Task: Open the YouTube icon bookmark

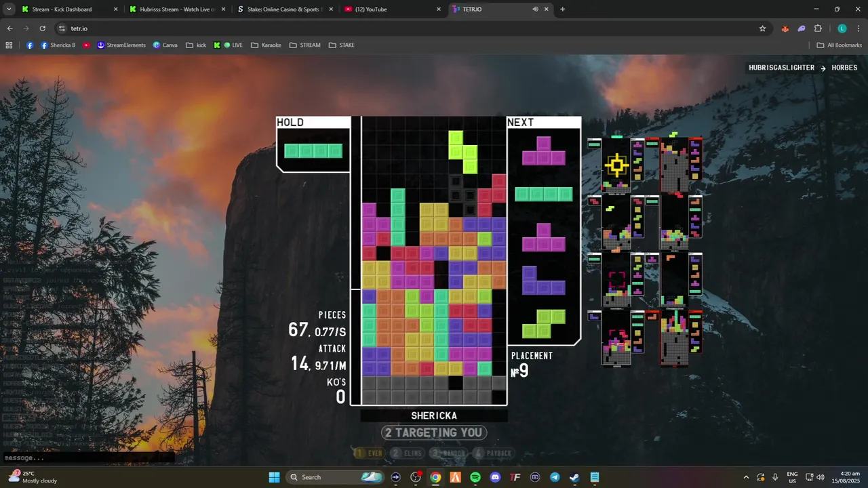Action: 87,45
